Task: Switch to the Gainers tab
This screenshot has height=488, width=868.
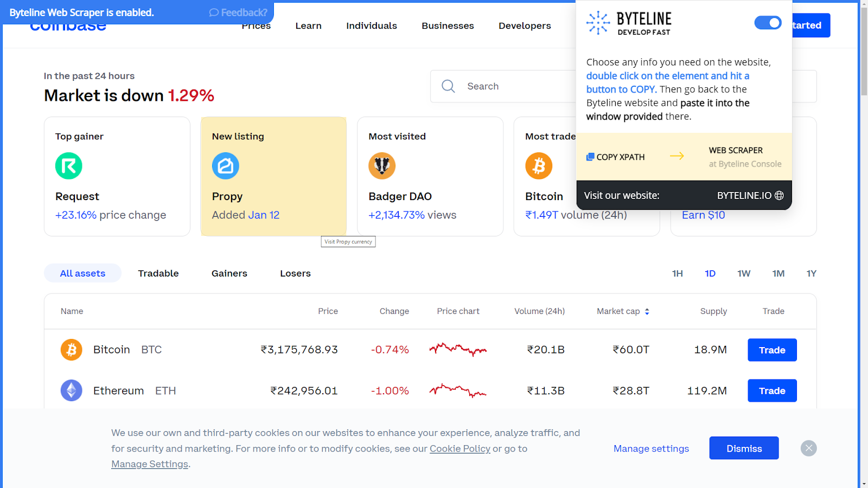Action: [229, 273]
